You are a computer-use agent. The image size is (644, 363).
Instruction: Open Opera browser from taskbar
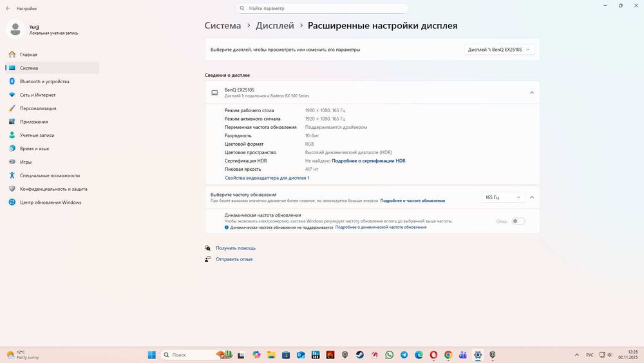(x=433, y=355)
